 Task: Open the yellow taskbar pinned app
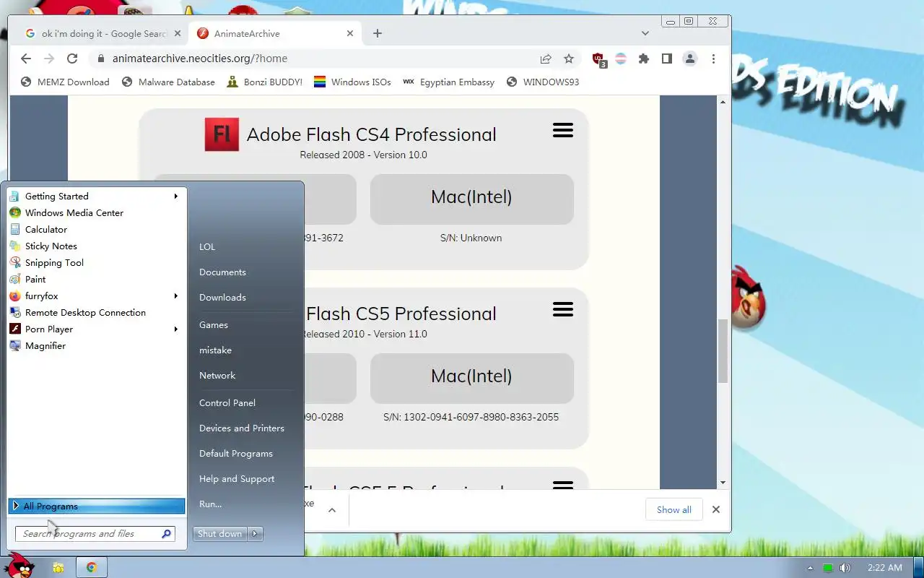click(58, 568)
